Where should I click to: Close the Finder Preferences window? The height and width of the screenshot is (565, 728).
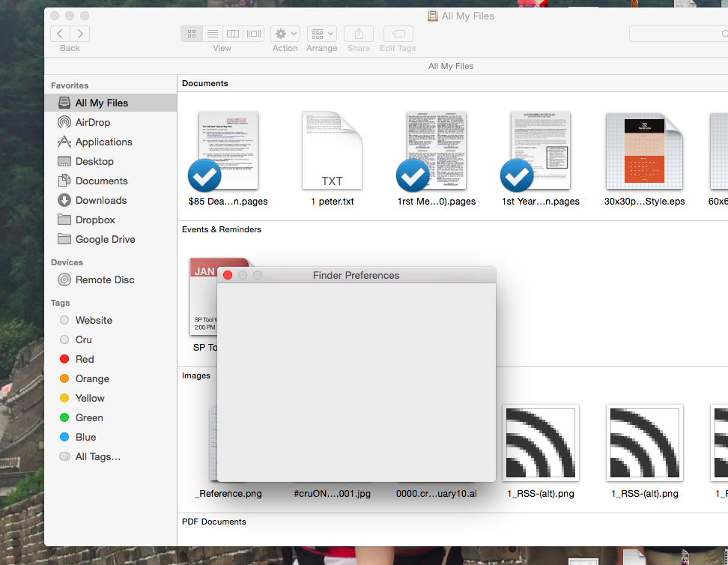point(228,275)
